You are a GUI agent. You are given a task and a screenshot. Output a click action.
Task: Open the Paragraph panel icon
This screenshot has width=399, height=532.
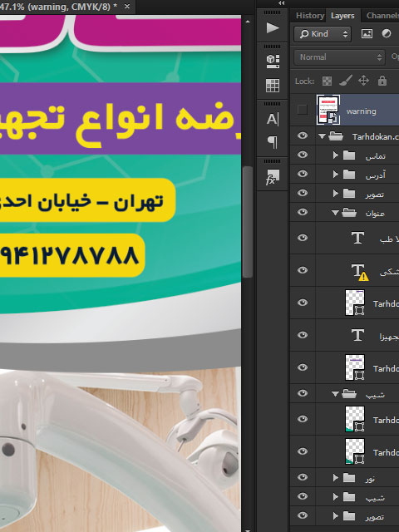(x=273, y=142)
